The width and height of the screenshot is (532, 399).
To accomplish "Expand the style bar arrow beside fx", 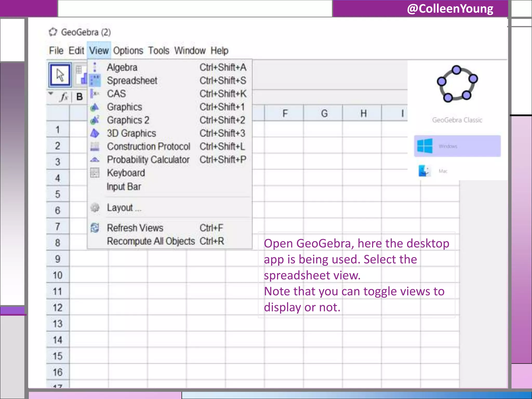I will (51, 94).
